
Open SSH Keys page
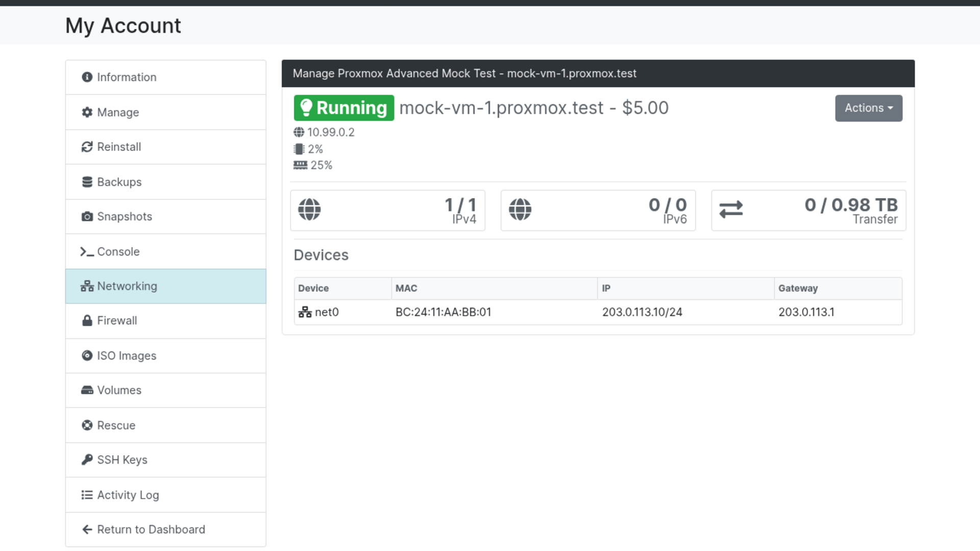(165, 460)
